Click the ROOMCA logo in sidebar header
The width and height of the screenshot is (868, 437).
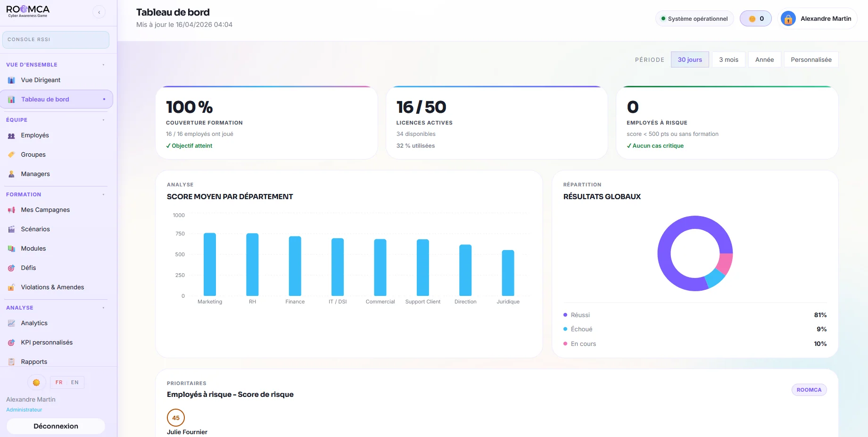(x=28, y=11)
